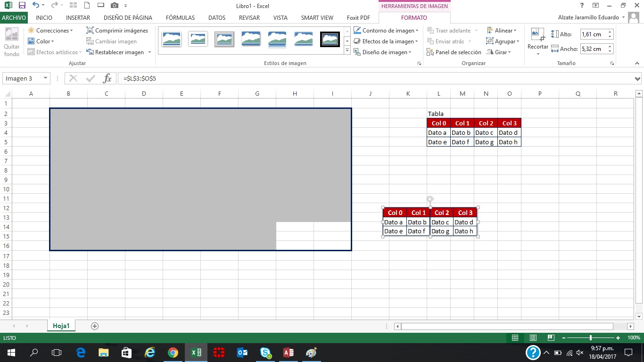Select the Quitar fondo tool
This screenshot has height=362, width=644.
click(x=11, y=41)
